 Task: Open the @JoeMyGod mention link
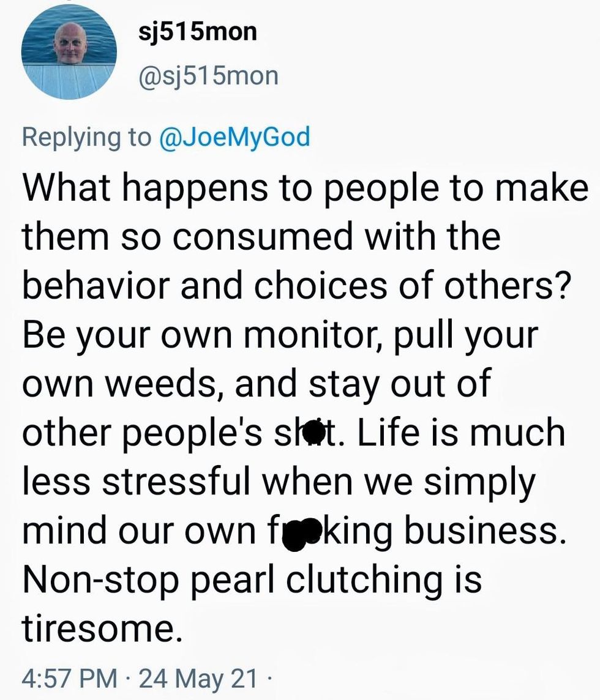pyautogui.click(x=234, y=136)
